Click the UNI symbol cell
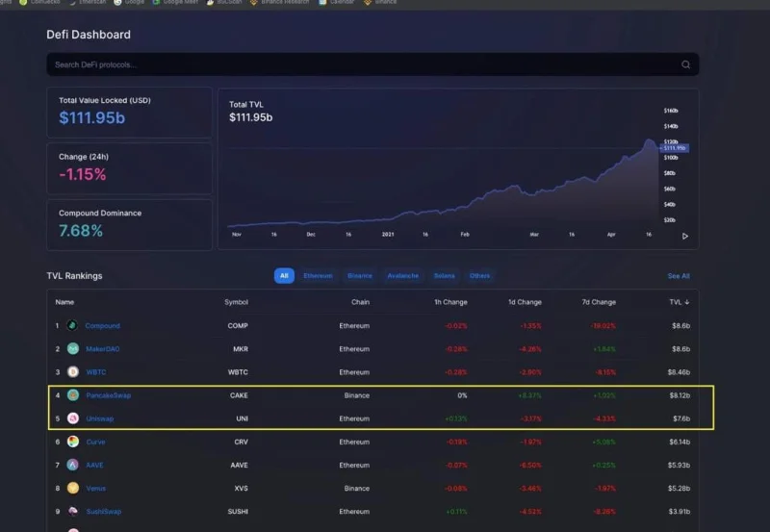This screenshot has width=770, height=532. tap(243, 418)
